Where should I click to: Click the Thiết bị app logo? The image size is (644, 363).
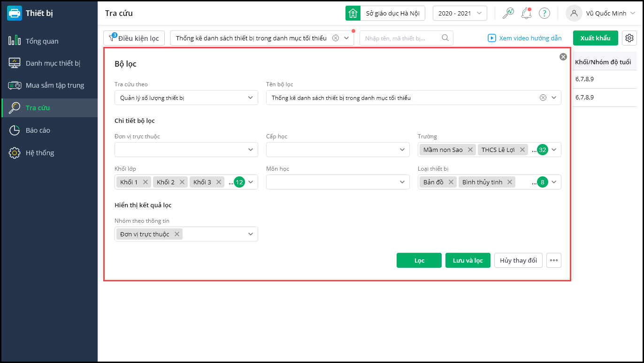pyautogui.click(x=15, y=13)
